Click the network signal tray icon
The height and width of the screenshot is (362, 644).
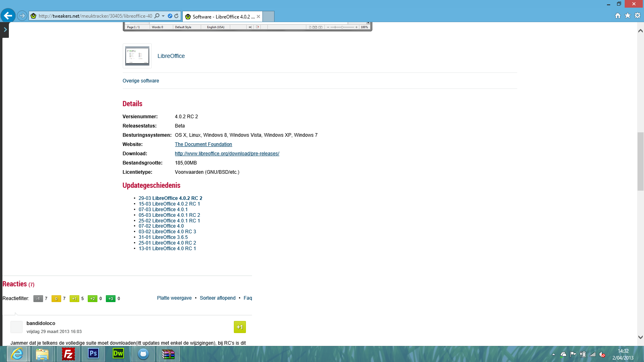[592, 354]
